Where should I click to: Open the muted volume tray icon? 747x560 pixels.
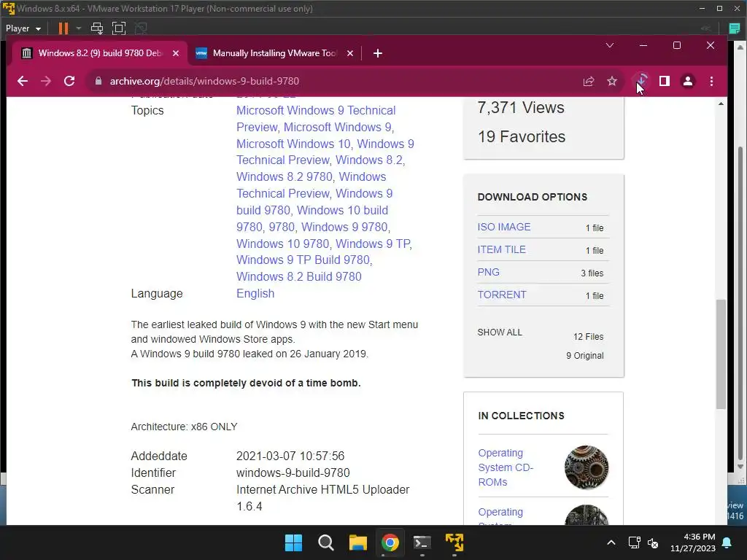coord(653,542)
